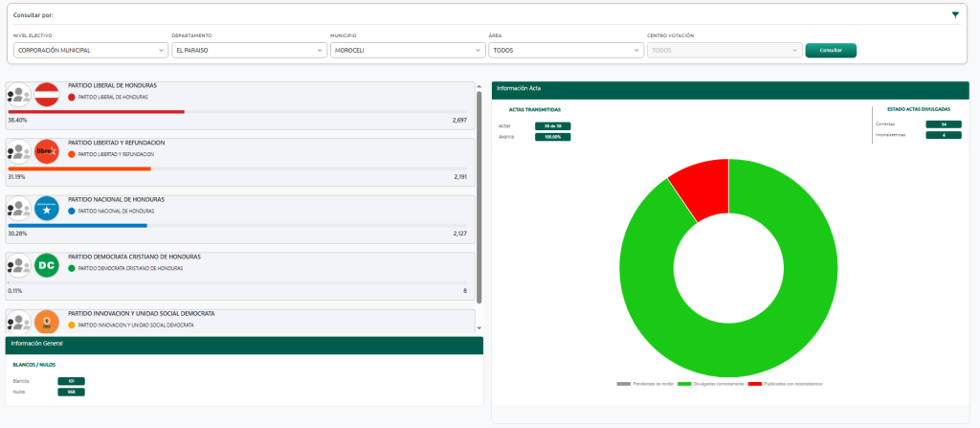The image size is (980, 428).
Task: Click the Información General panel header
Action: pos(244,343)
